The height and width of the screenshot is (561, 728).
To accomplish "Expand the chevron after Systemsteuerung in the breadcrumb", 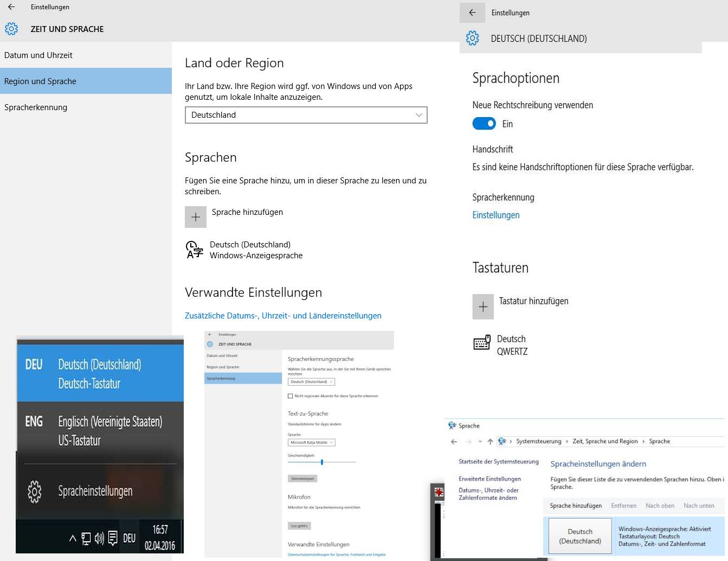I will [x=567, y=442].
